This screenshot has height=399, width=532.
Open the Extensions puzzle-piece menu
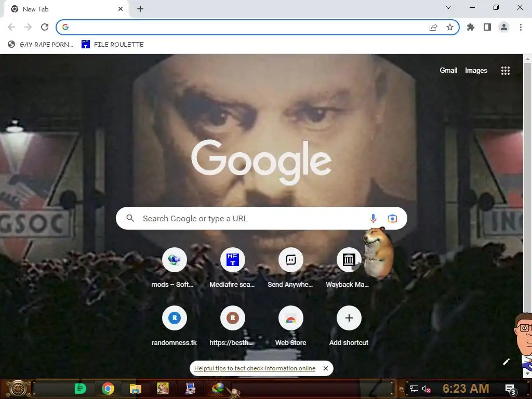(x=471, y=27)
